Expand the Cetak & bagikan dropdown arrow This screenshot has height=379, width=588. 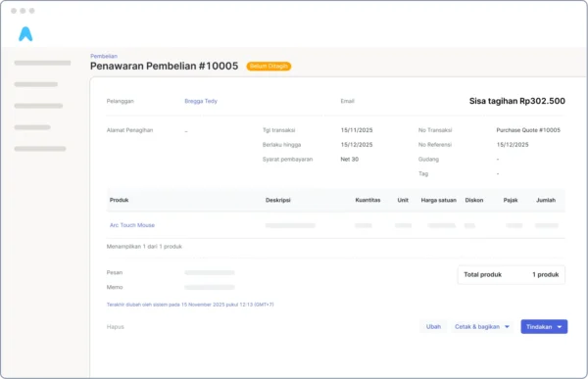pyautogui.click(x=507, y=327)
